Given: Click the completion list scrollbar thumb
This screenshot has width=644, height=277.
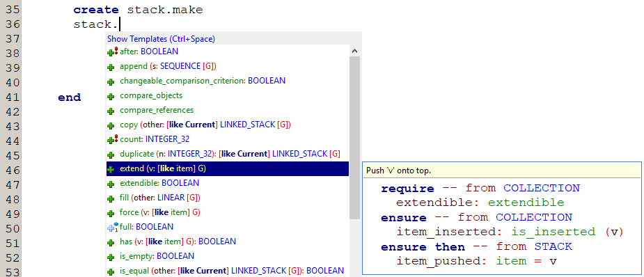Looking at the screenshot, I should 355,138.
